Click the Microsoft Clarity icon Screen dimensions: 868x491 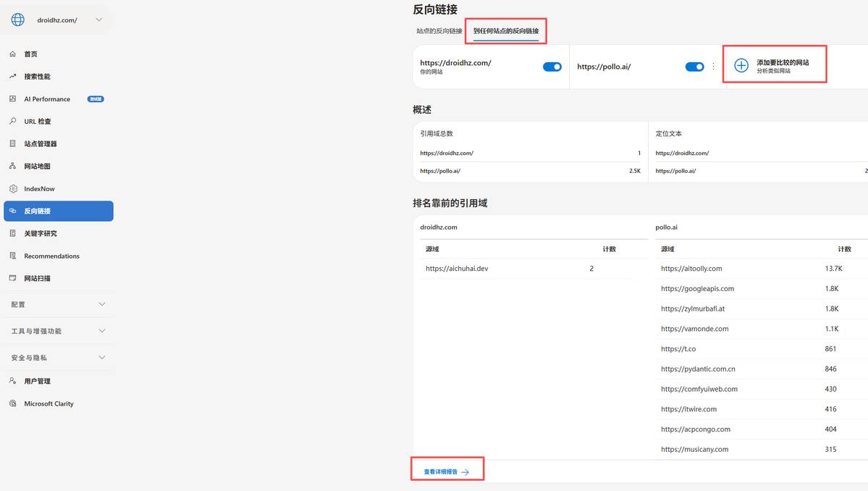[x=13, y=403]
